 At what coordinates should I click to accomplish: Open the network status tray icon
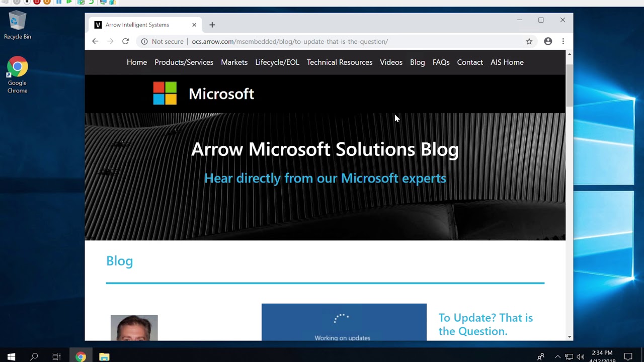[x=569, y=357]
